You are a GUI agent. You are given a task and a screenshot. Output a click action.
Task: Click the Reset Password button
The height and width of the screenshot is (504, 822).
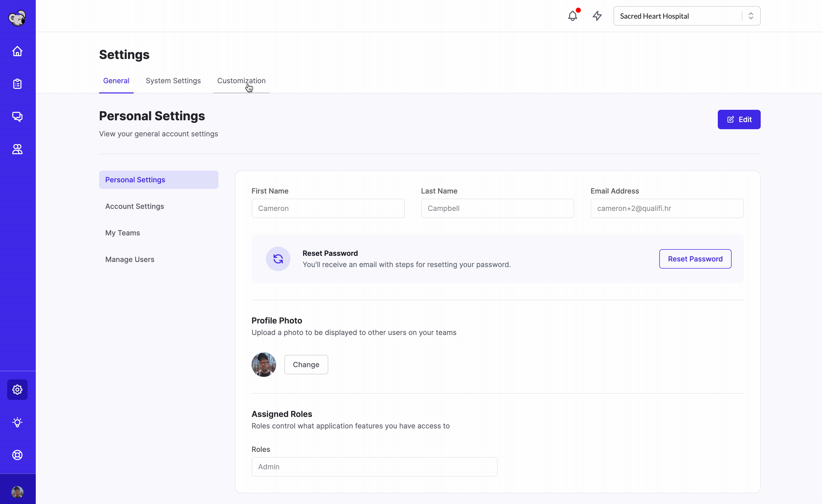695,259
